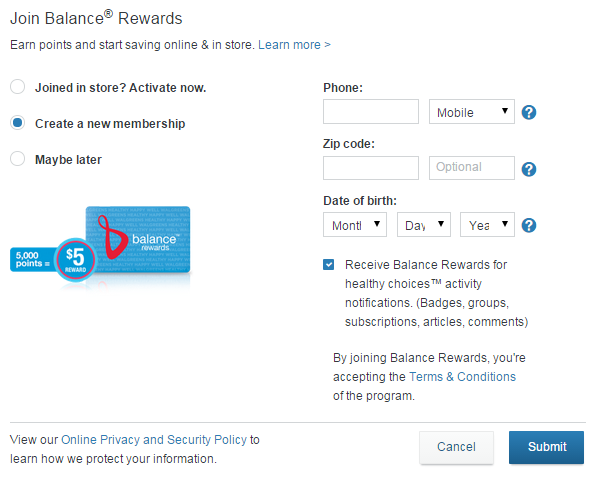Open the Mobile phone type dropdown
The height and width of the screenshot is (478, 599).
tap(472, 112)
